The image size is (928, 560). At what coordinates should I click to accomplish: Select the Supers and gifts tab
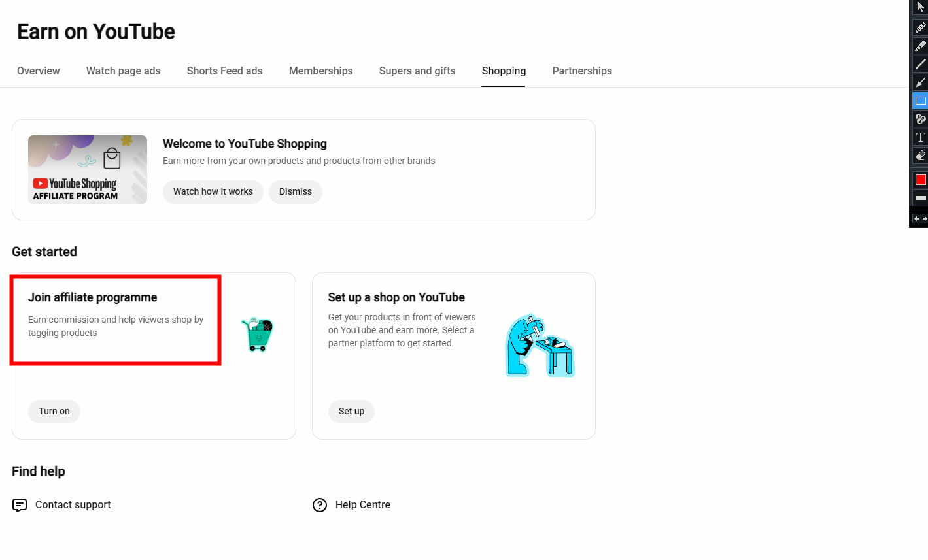pyautogui.click(x=417, y=71)
